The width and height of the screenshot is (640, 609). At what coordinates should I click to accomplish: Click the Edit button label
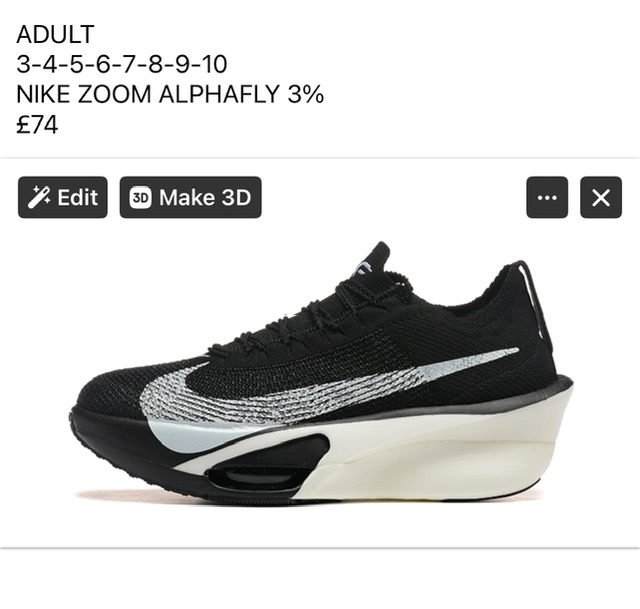78,198
